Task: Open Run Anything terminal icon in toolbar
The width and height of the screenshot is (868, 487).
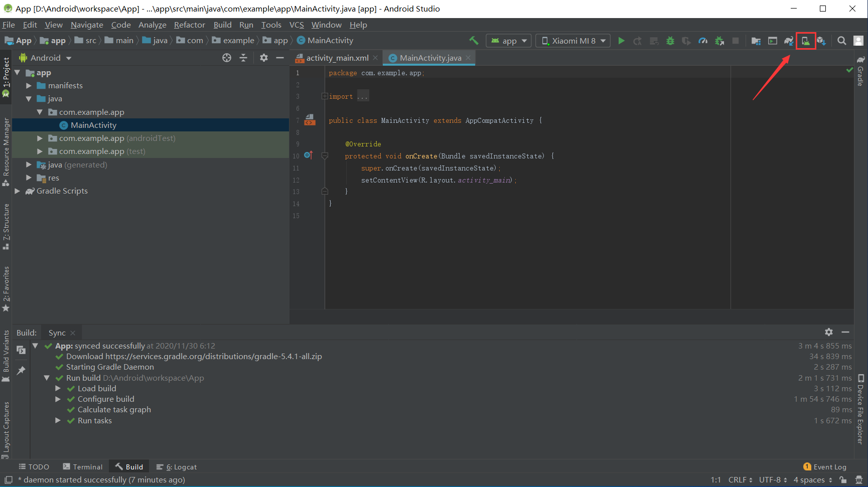Action: pos(773,41)
